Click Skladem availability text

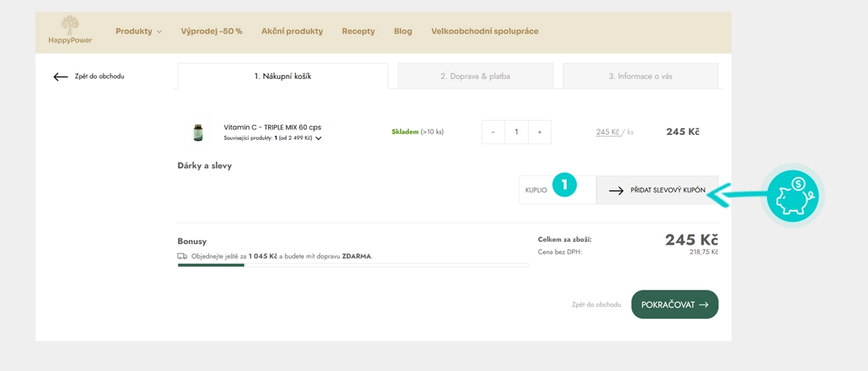tap(405, 133)
